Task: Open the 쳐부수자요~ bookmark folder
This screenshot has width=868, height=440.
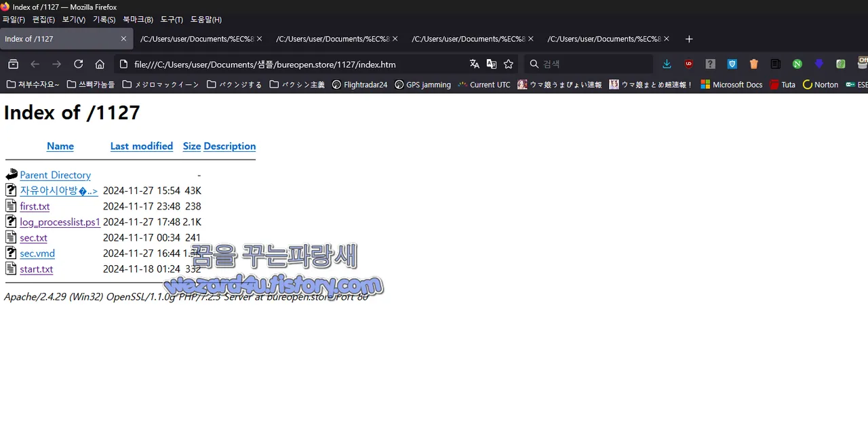Action: click(33, 85)
